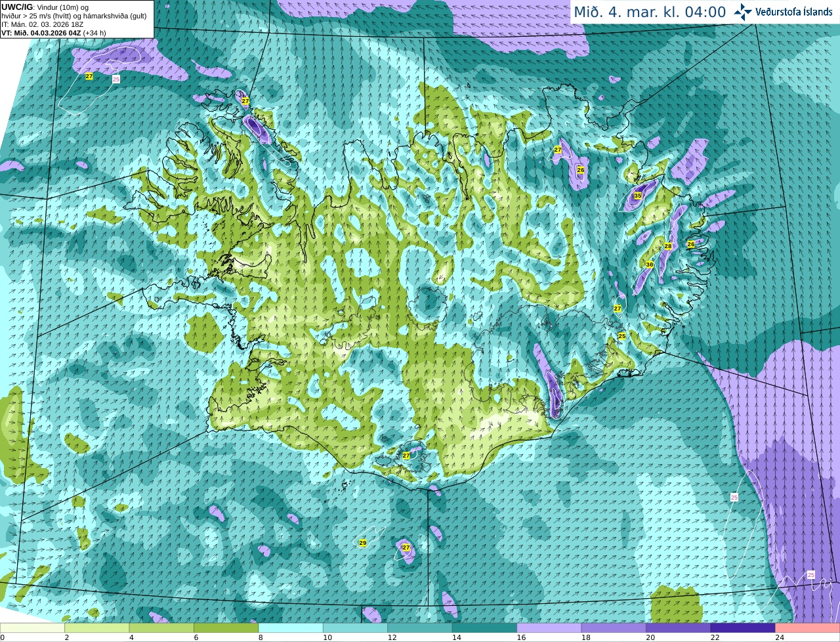This screenshot has height=642, width=840.
Task: Pick the 18–20 m/s medium purple scale swatch
Action: 614,628
